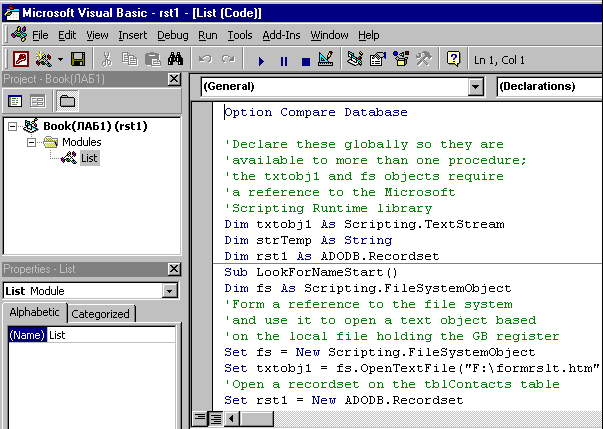Click the Save floppy disk icon
This screenshot has height=429, width=603.
[78, 60]
